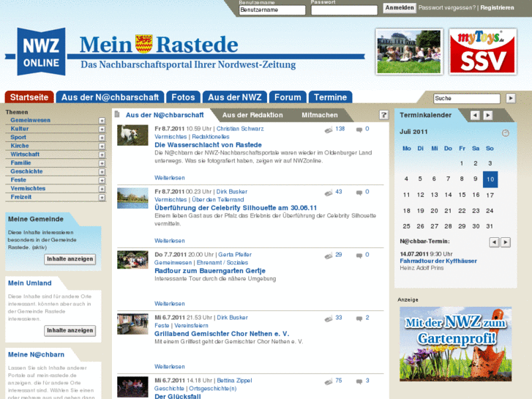Click views icon for Celebrity Silhouette article
The height and width of the screenshot is (399, 532).
[x=329, y=193]
